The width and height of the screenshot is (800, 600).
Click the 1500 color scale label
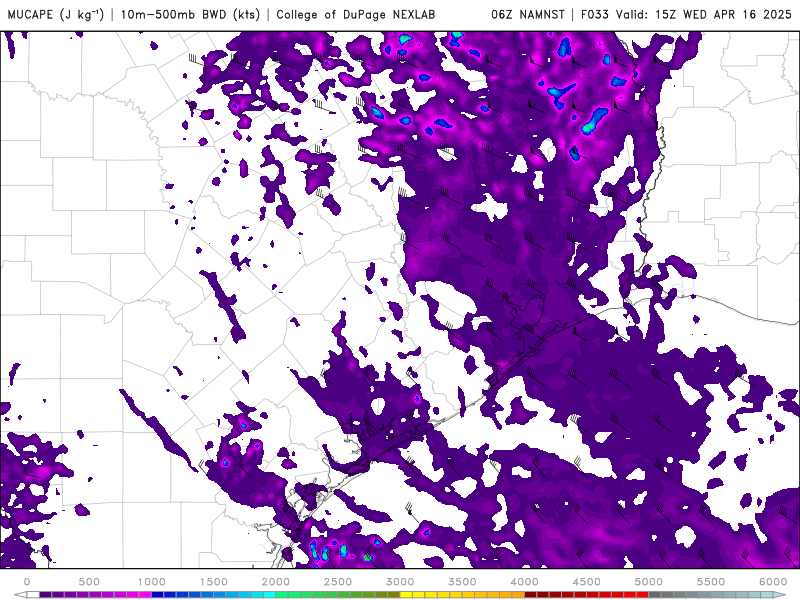coord(214,582)
